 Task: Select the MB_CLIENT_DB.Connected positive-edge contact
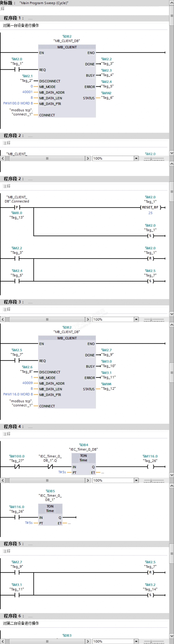tap(17, 207)
